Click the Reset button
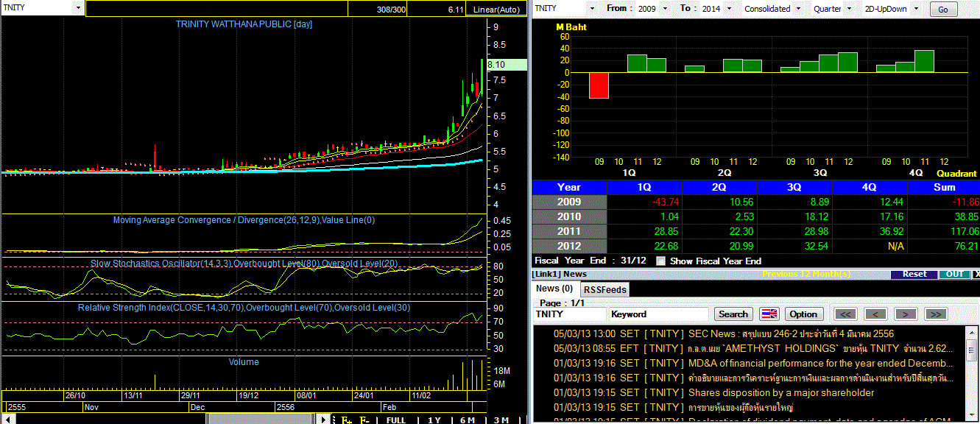The image size is (980, 424). (x=915, y=274)
